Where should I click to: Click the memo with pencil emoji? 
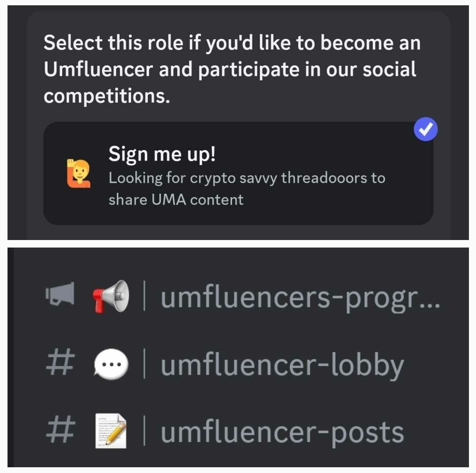111,431
